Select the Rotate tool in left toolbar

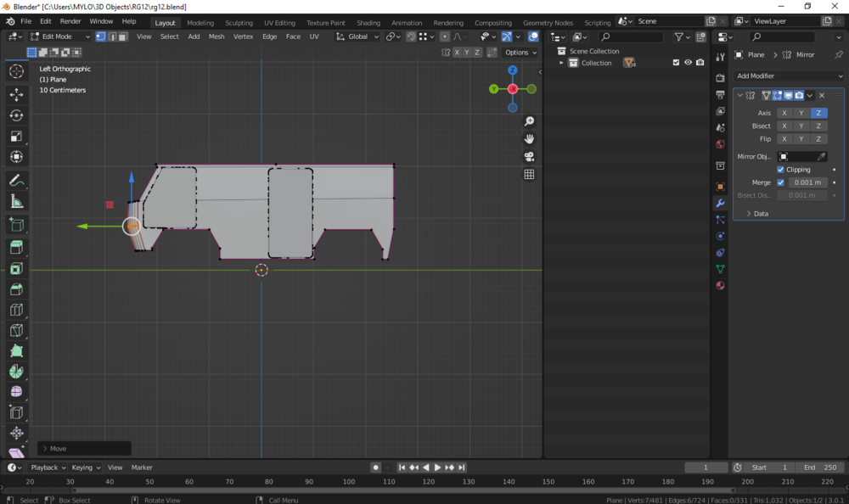click(x=16, y=115)
